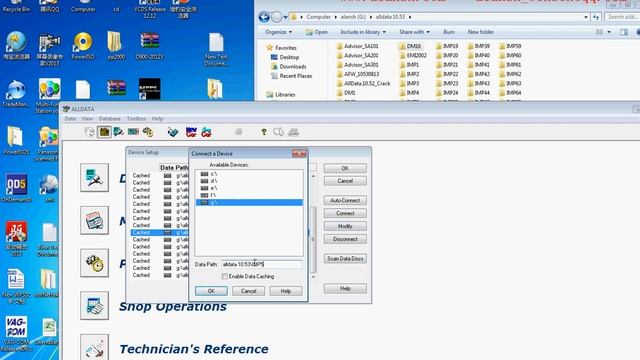
Task: Click Auto Connect in Device Setup
Action: click(345, 200)
